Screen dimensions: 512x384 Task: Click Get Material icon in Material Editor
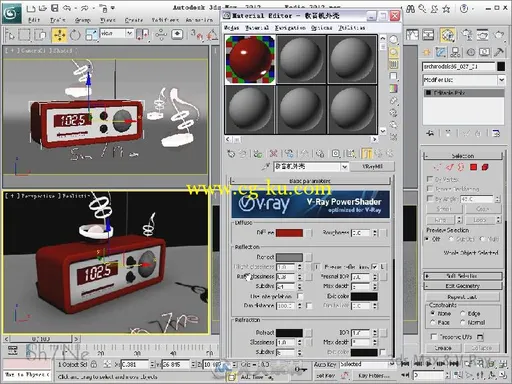pyautogui.click(x=231, y=154)
